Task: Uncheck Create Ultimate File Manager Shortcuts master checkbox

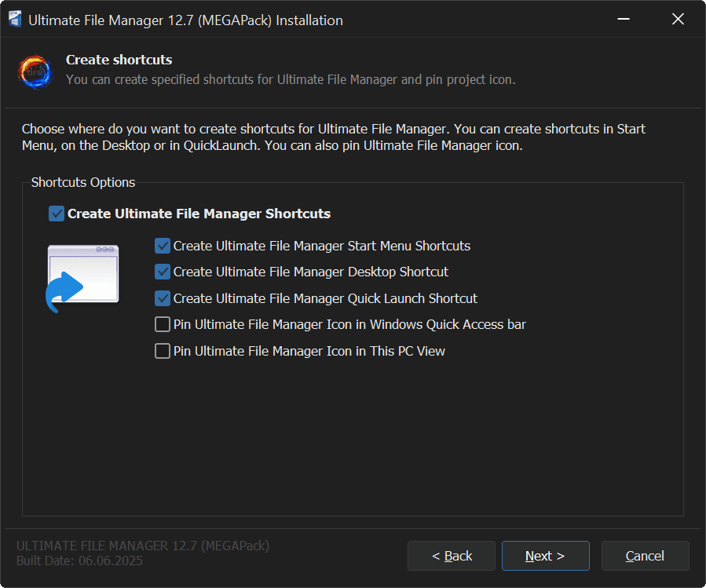Action: 57,214
